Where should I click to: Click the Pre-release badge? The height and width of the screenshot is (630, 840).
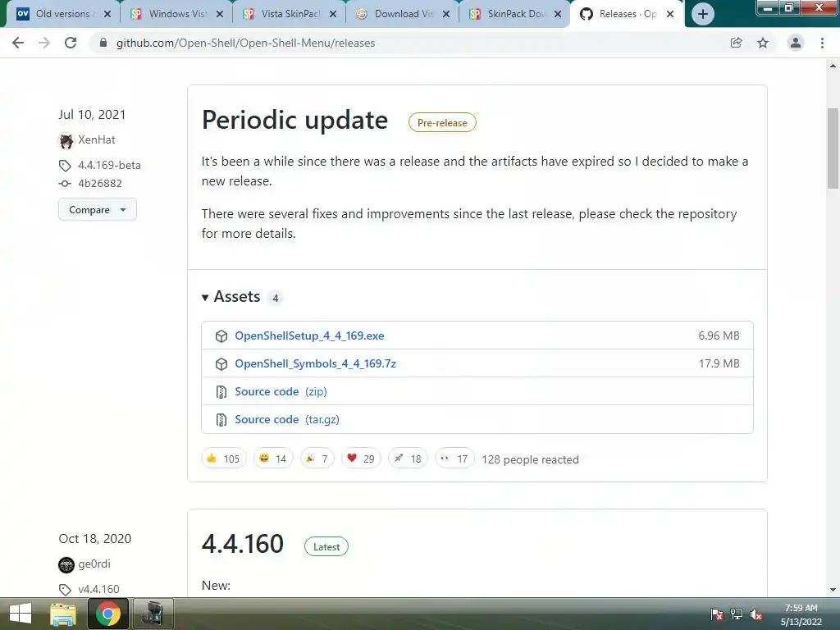point(442,123)
